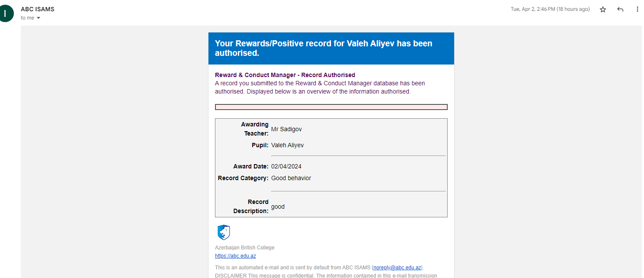Click the Azerbaijan British College signature text
The image size is (644, 278).
pyautogui.click(x=244, y=248)
